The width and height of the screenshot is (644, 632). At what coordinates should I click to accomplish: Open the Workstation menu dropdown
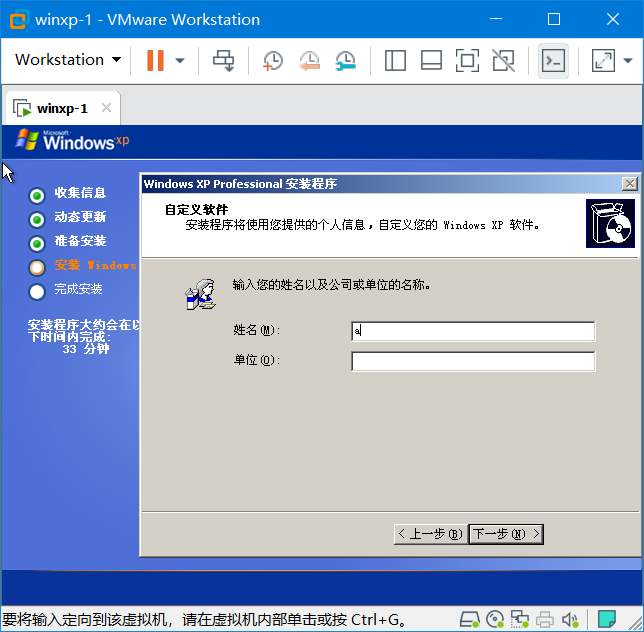pyautogui.click(x=68, y=60)
